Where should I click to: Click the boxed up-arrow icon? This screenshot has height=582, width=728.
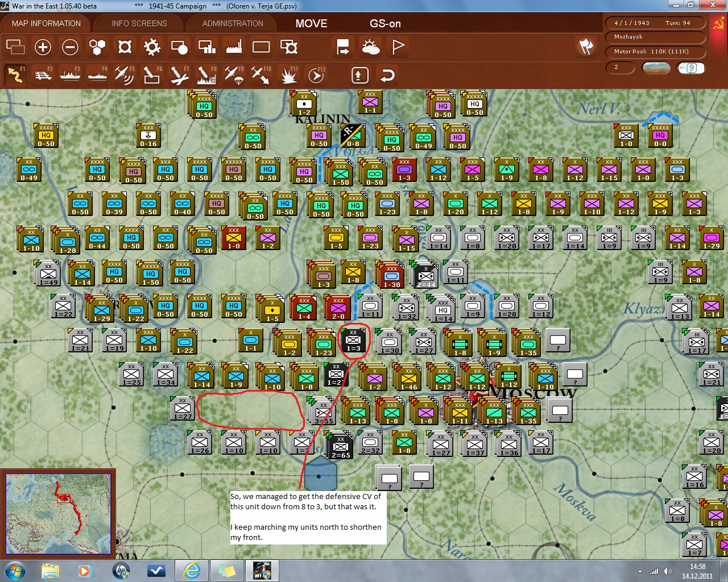click(x=359, y=75)
